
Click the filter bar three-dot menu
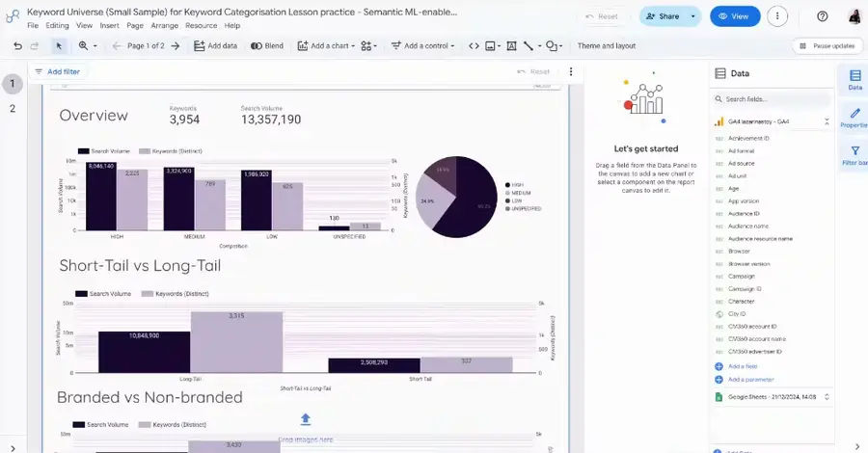(x=571, y=71)
